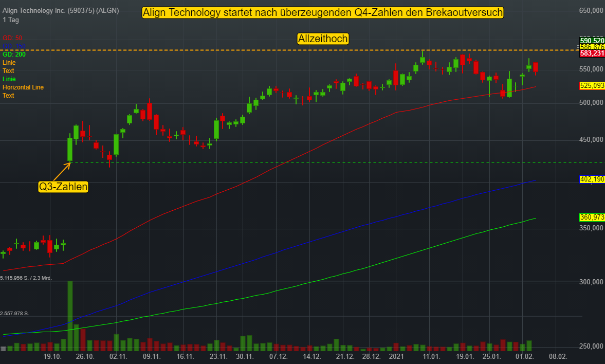The width and height of the screenshot is (605, 364).
Task: Select the 525,093 moving average price tag
Action: 592,86
